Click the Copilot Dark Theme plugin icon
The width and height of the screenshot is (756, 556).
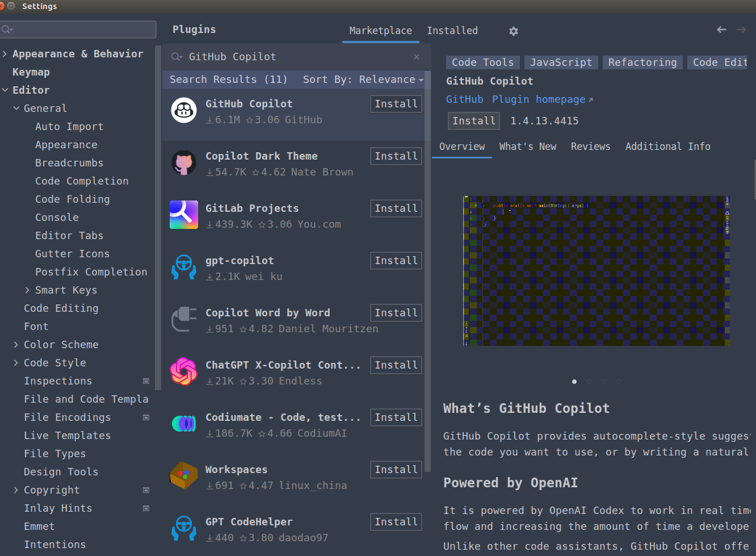(184, 163)
